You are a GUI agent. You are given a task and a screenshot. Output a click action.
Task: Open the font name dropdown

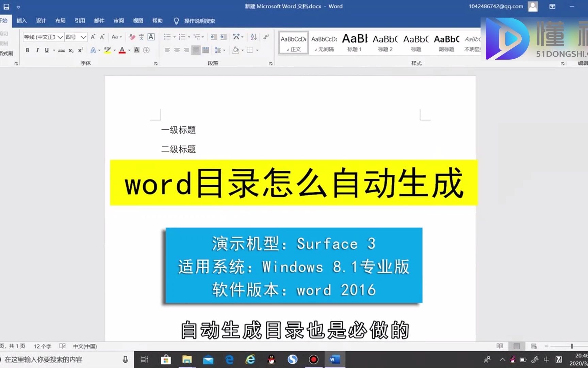(60, 37)
